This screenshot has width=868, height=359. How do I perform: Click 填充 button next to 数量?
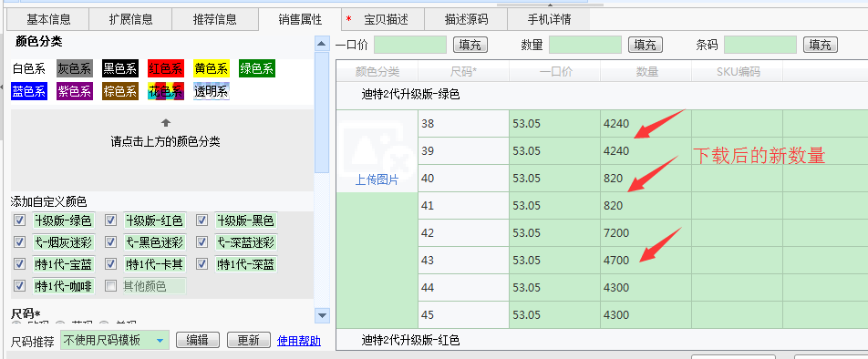[x=646, y=45]
